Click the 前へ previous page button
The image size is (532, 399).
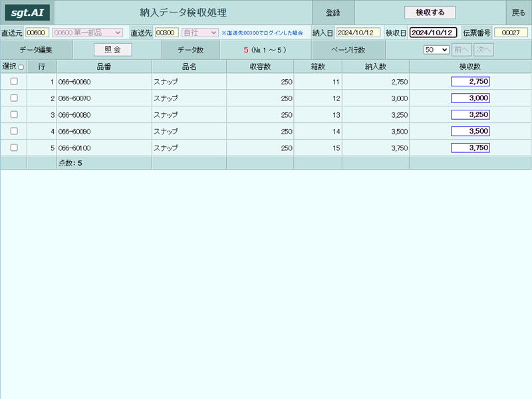pos(462,50)
